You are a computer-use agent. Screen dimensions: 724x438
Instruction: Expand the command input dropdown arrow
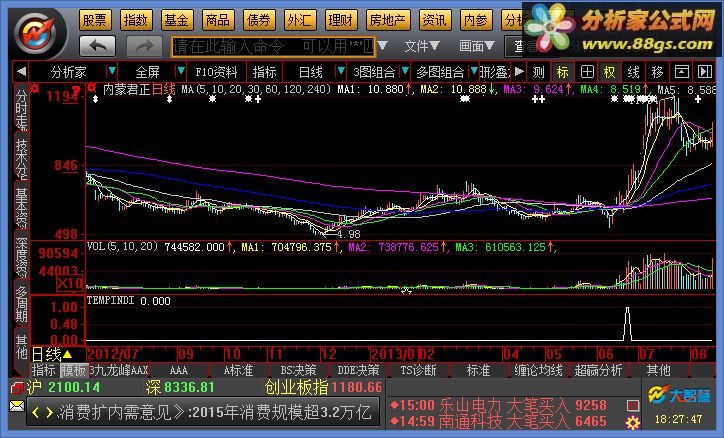click(x=383, y=46)
